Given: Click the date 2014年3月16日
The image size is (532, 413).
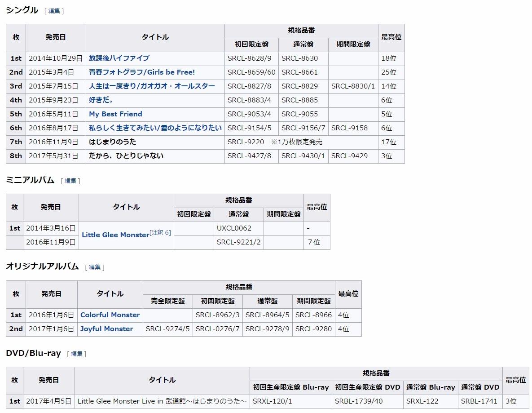Looking at the screenshot, I should (x=51, y=228).
